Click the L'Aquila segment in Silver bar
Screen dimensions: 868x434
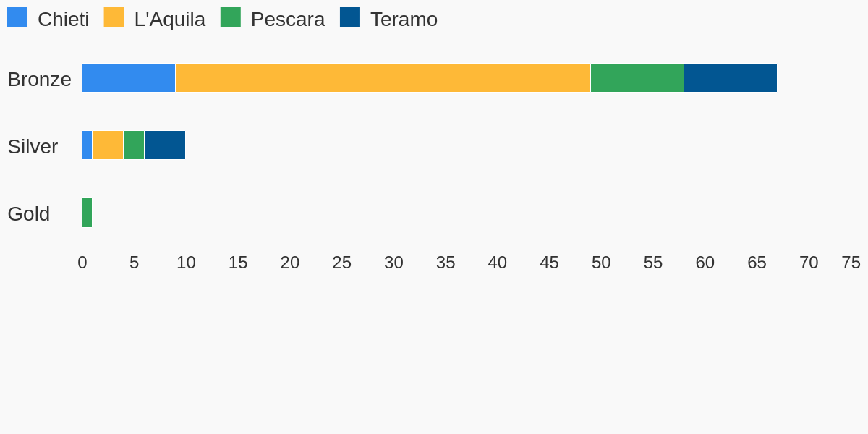pos(108,145)
